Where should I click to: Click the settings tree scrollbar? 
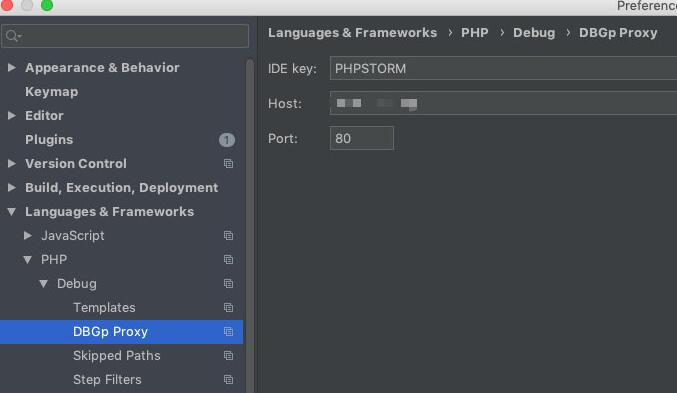[250, 225]
